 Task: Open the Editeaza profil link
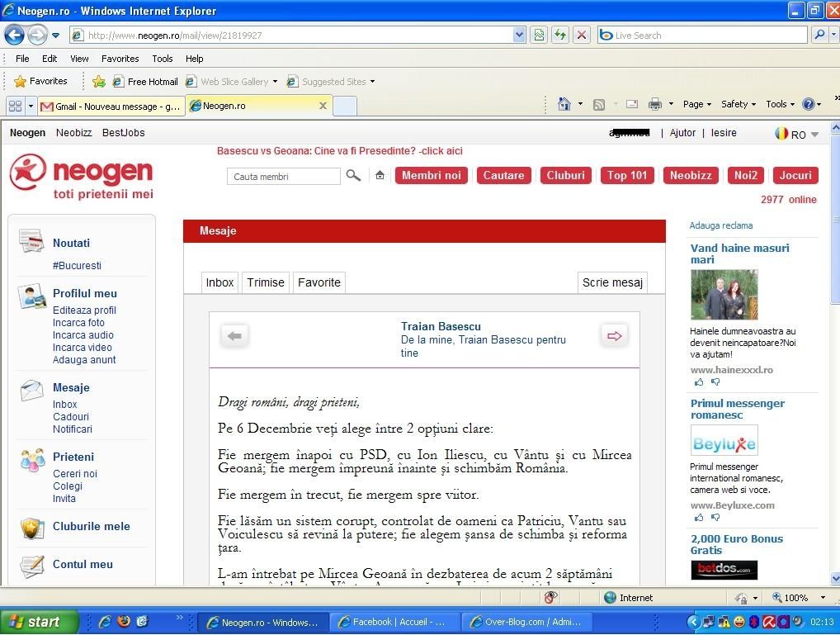coord(84,310)
